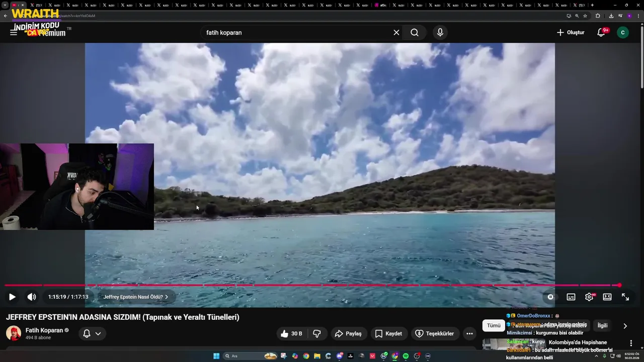Screen dimensions: 644x362
Task: Send Super Thanks with Teşekkürler
Action: 435,333
